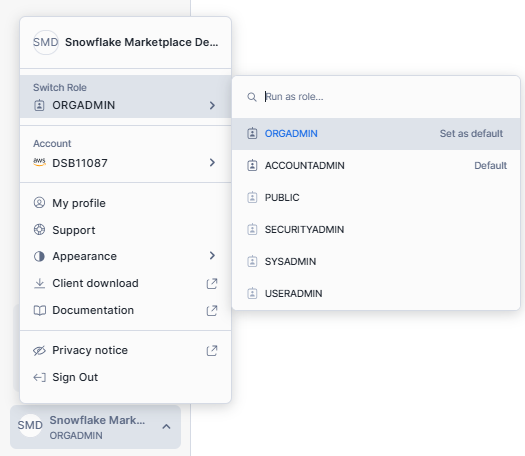Click the role icon next to PUBLIC
525x456 pixels.
[252, 197]
